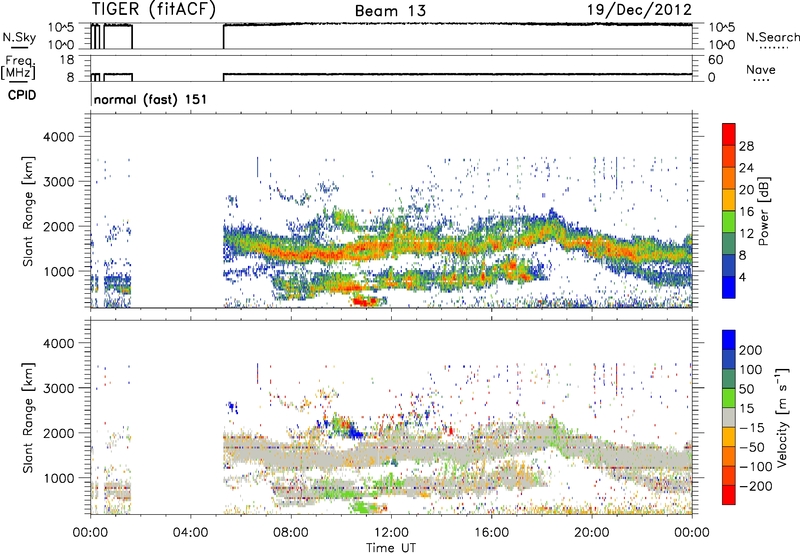
Task: Click the blue velocity patch near 10:30
Action: coord(355,434)
